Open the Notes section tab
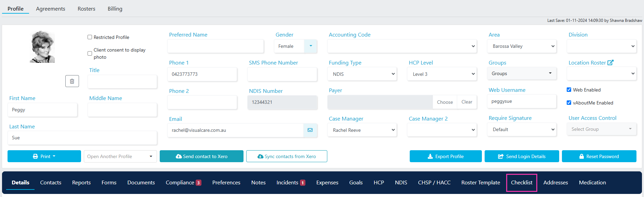This screenshot has height=197, width=644. (259, 183)
